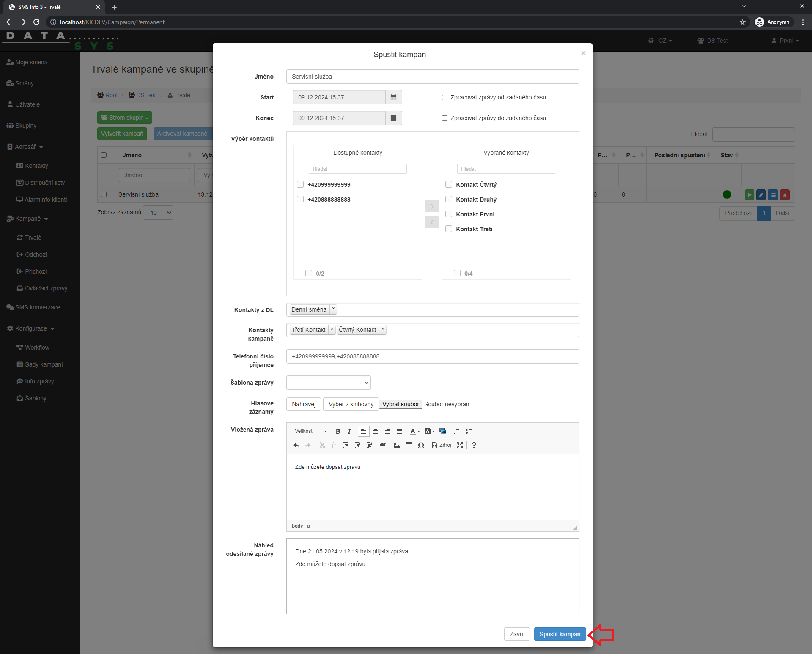Tick the Kontakt První checkbox

click(x=449, y=214)
